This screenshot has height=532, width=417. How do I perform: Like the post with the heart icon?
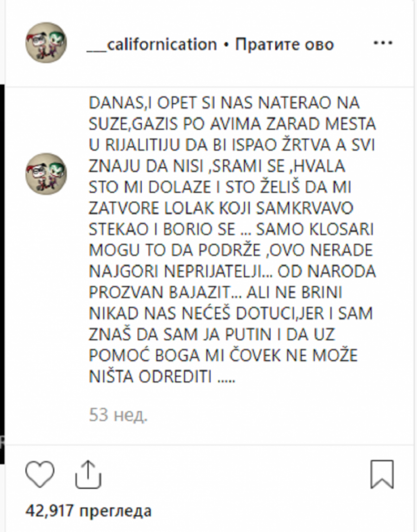pos(40,474)
